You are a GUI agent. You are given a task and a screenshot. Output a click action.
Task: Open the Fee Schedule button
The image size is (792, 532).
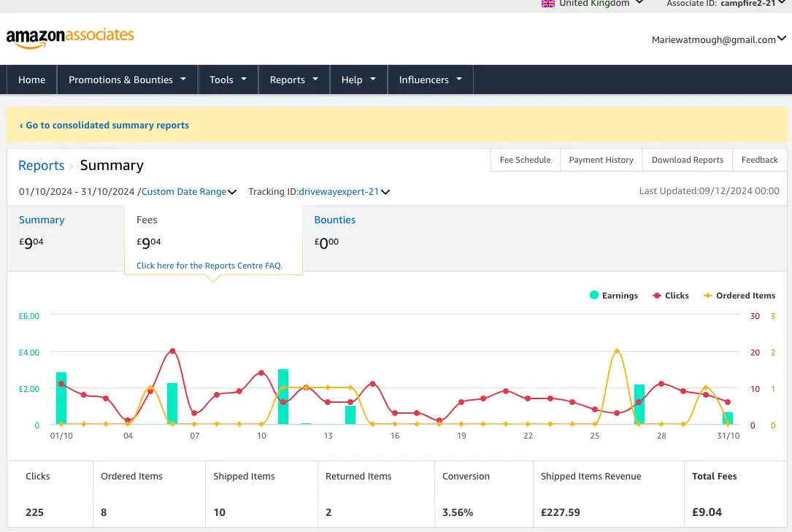[526, 160]
